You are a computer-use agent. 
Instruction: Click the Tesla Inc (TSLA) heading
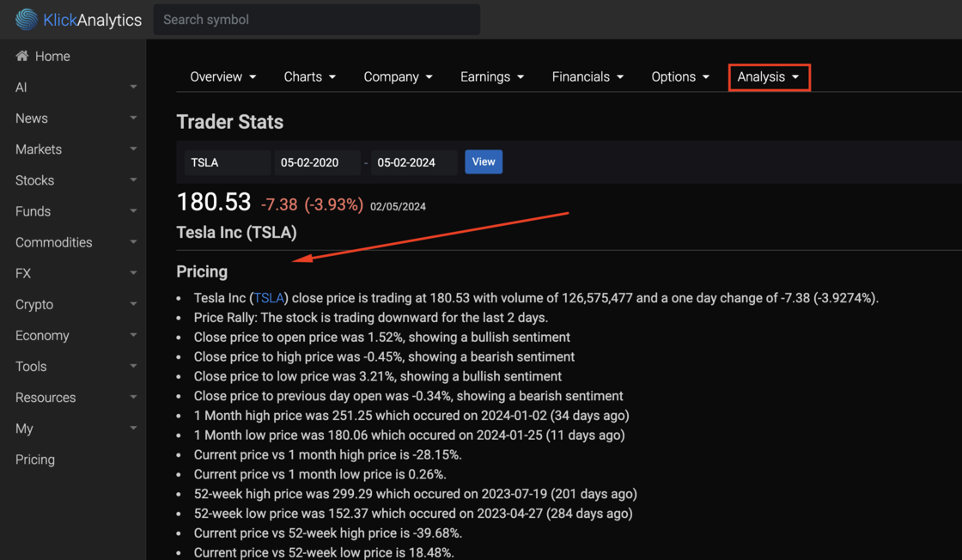[237, 233]
